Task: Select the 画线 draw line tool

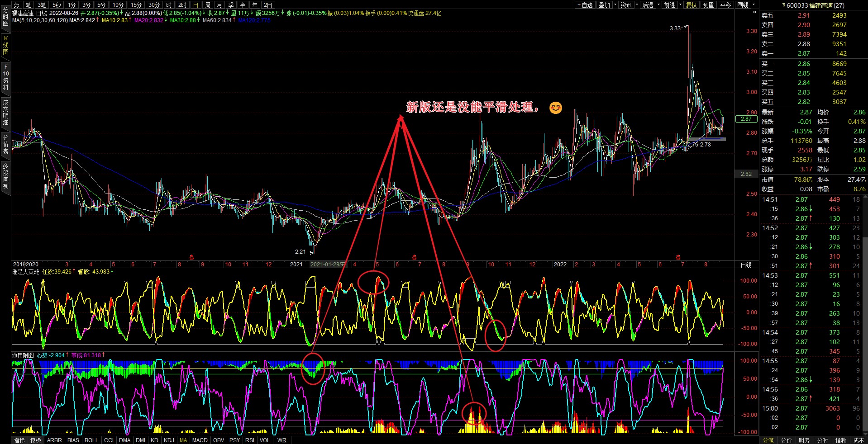Action: (743, 5)
